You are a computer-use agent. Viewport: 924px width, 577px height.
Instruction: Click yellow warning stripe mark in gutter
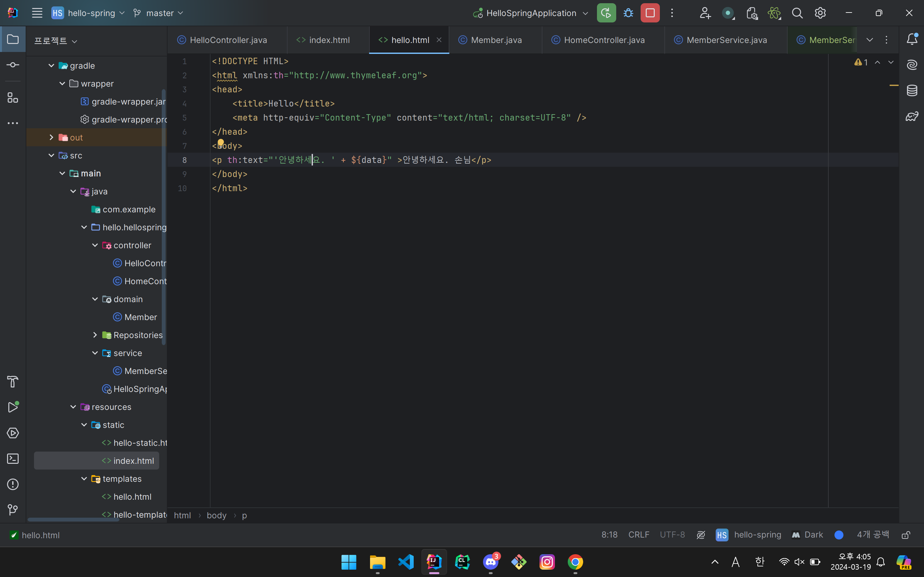tap(894, 85)
